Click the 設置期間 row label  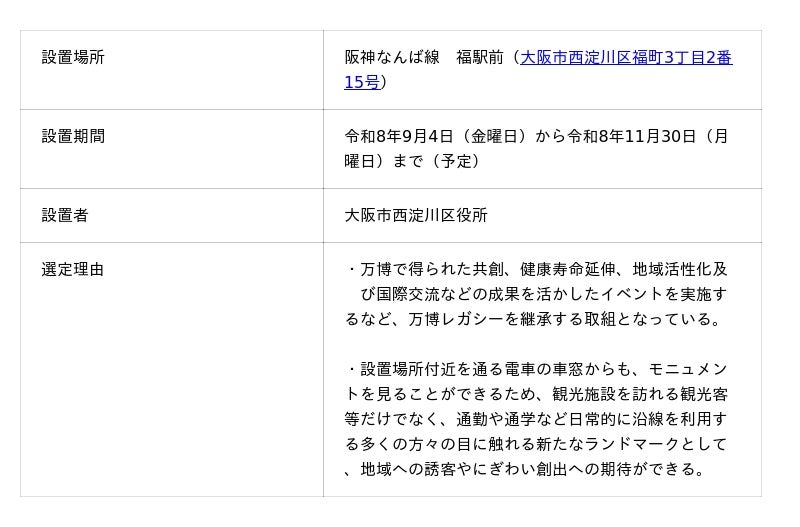tap(73, 136)
